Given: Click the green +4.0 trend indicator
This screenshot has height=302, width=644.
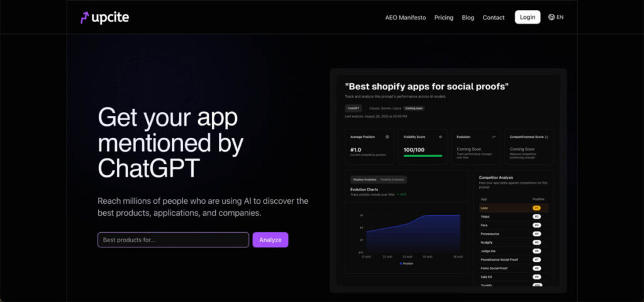Looking at the screenshot, I should [x=401, y=194].
